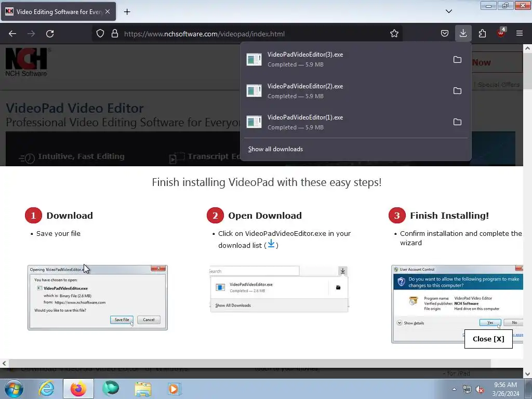Click Show all downloads
Viewport: 532px width, 399px height.
(275, 149)
